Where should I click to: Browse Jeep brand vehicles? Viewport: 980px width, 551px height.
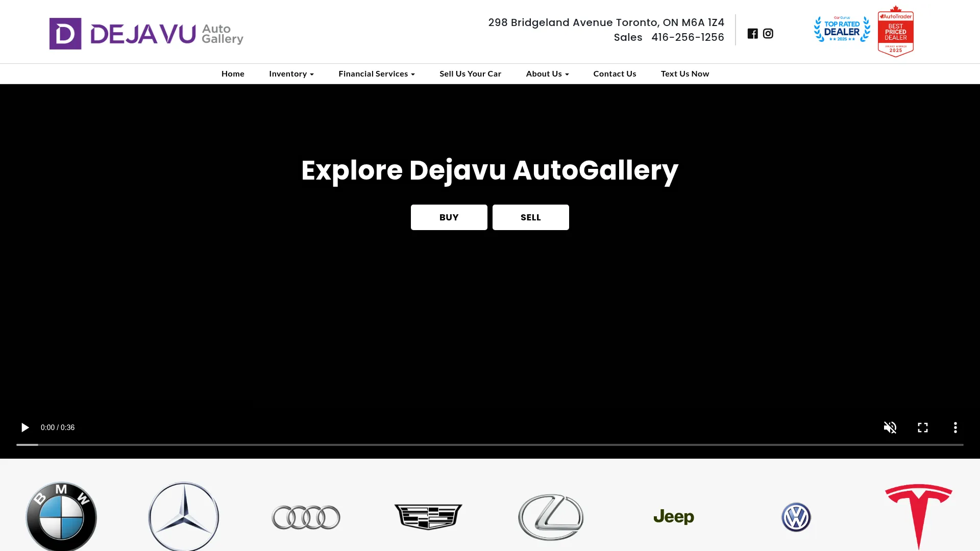pyautogui.click(x=674, y=517)
